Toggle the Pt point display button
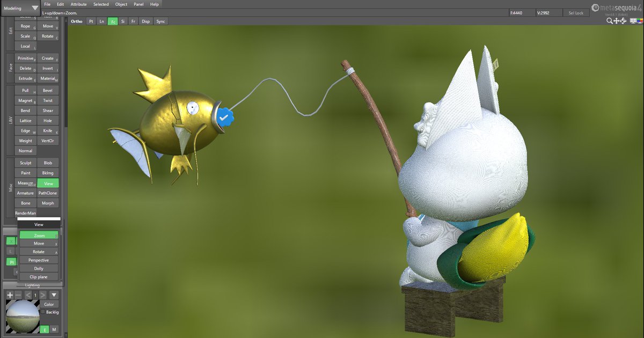Image resolution: width=644 pixels, height=338 pixels. pyautogui.click(x=91, y=21)
